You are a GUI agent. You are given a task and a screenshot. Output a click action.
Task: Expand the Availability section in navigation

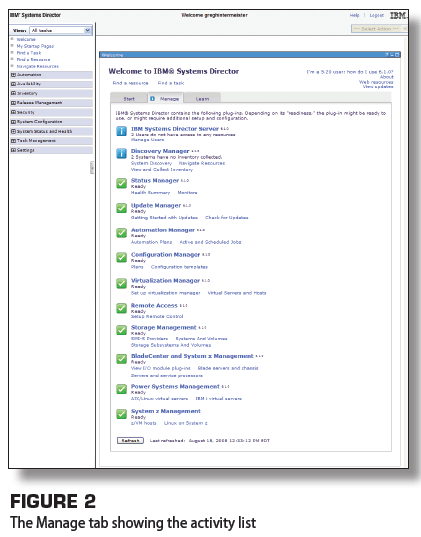[13, 84]
